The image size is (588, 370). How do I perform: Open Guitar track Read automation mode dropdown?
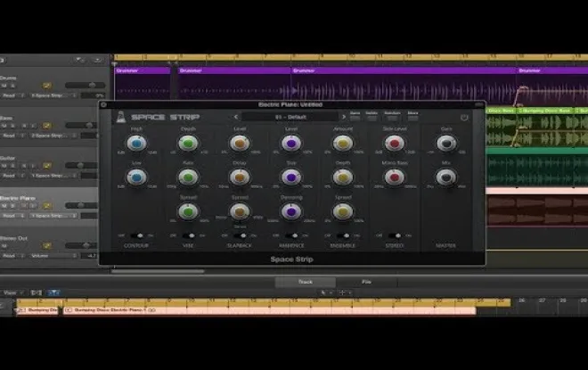(x=13, y=176)
